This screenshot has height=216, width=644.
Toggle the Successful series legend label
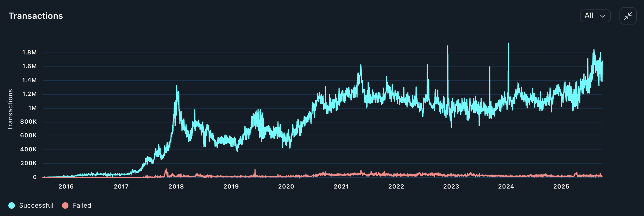(36, 205)
